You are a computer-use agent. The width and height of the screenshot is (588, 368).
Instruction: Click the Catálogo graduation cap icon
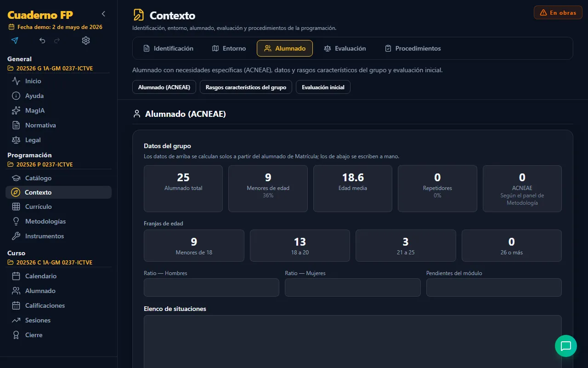16,178
